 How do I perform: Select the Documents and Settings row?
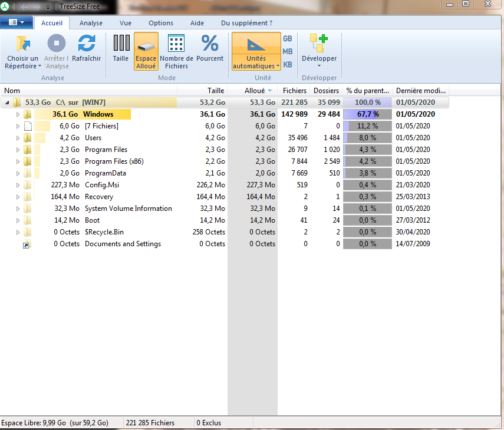coord(225,244)
